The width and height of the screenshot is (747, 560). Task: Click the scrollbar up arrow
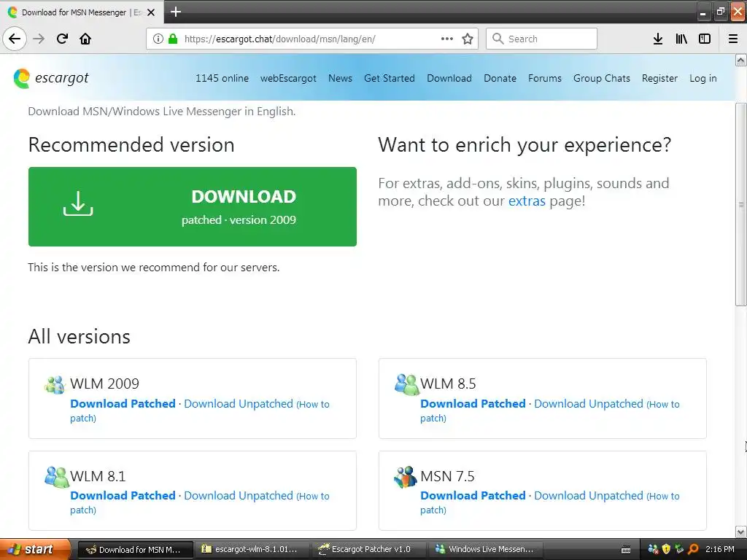coord(740,60)
